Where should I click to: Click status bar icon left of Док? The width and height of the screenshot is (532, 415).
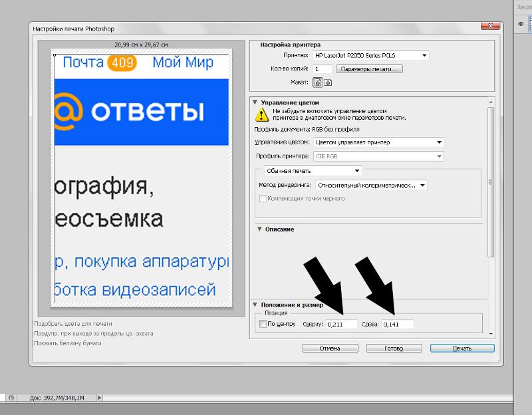pos(11,398)
